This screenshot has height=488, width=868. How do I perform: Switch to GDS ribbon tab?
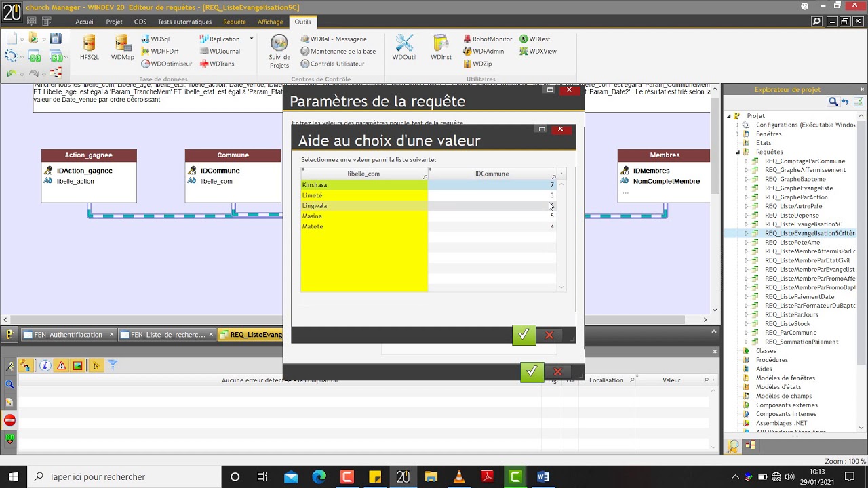(x=140, y=22)
